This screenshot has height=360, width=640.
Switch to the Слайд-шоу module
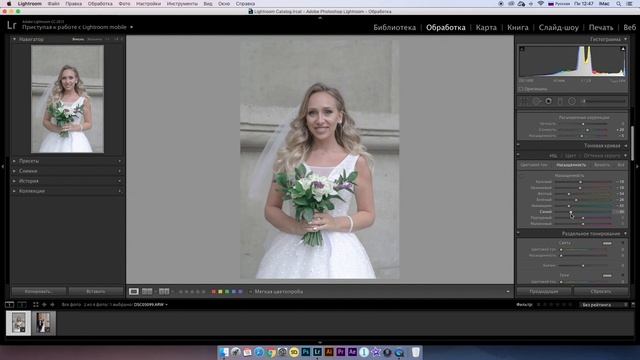click(x=558, y=27)
